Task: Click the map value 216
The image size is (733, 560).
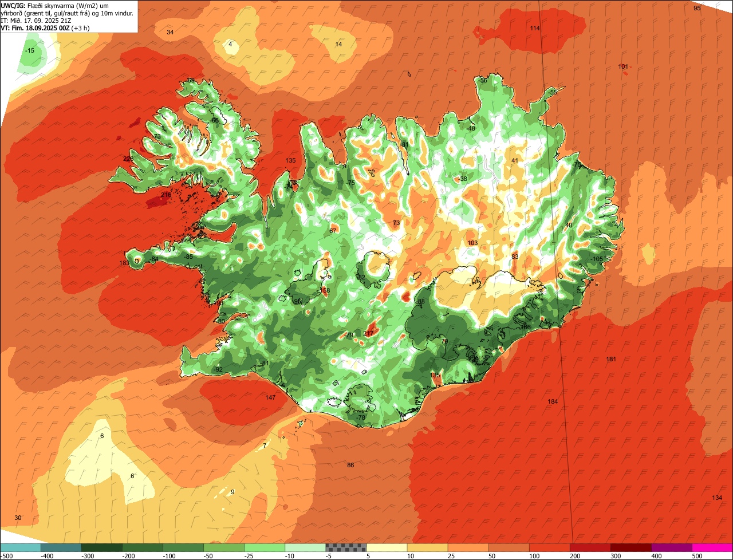Action: tap(166, 195)
